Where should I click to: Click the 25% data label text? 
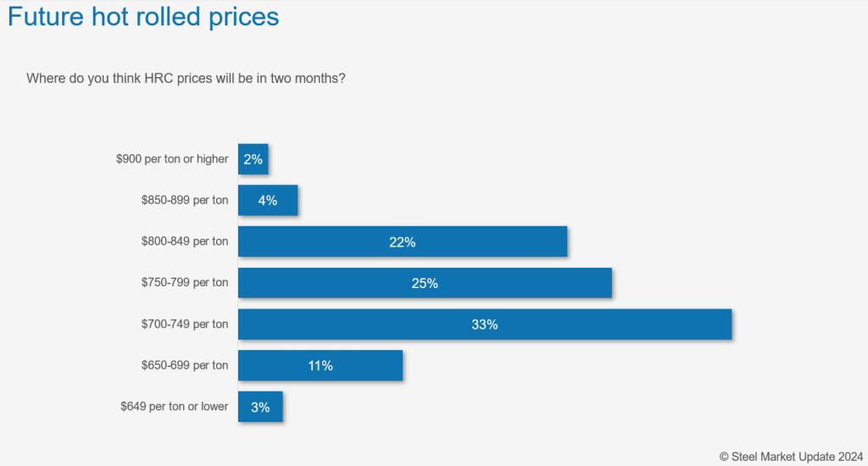(425, 283)
